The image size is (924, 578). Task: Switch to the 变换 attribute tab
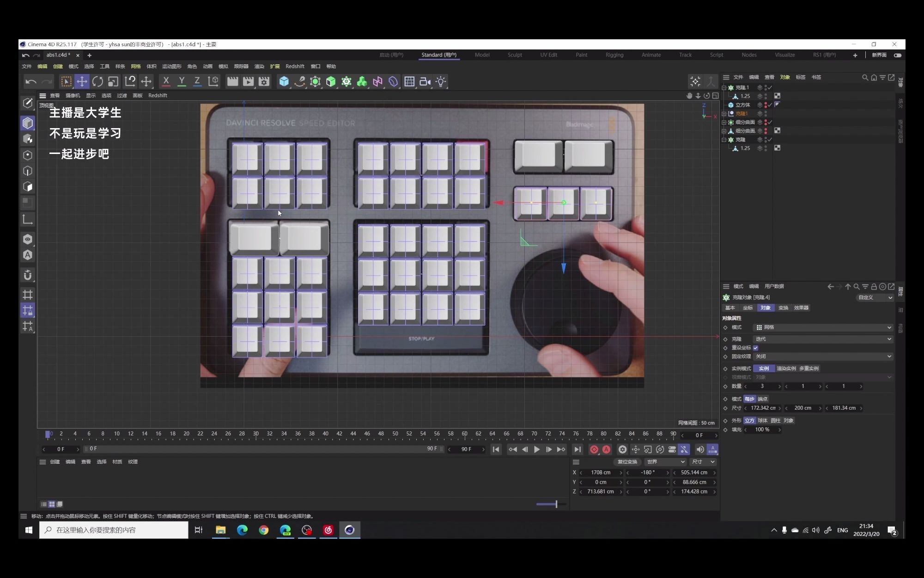pyautogui.click(x=783, y=308)
